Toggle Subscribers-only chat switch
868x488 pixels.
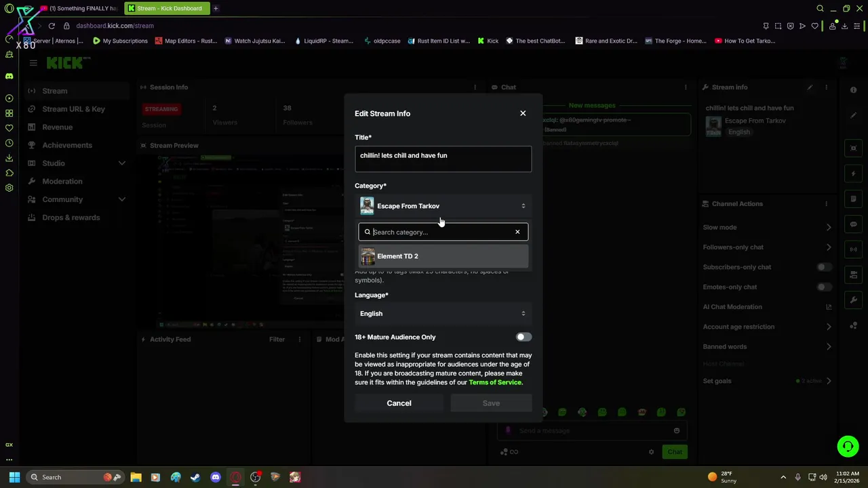pos(824,267)
